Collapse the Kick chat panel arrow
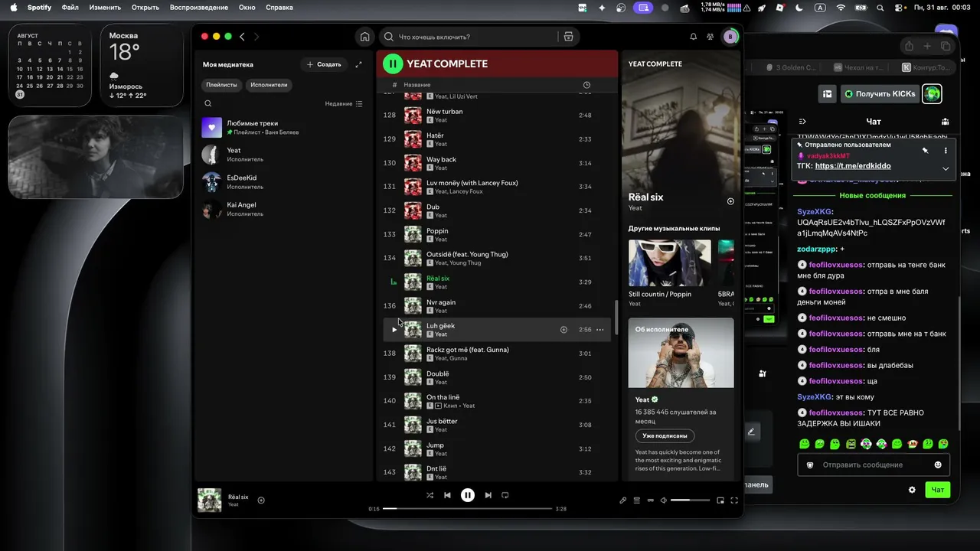Image resolution: width=980 pixels, height=551 pixels. [x=802, y=122]
